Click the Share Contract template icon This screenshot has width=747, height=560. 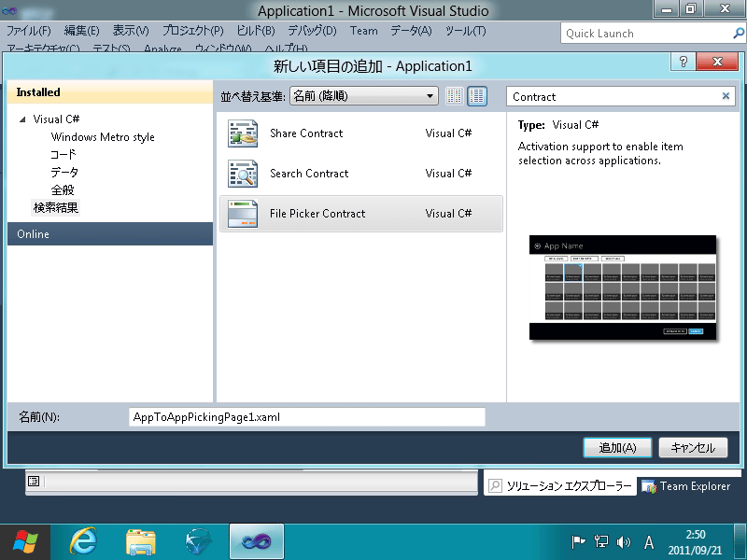click(x=243, y=134)
